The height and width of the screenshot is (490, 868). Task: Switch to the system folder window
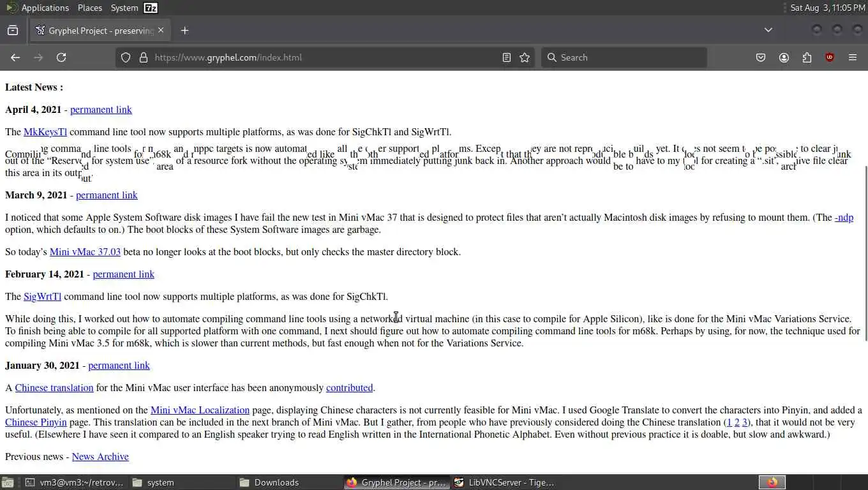pos(182,482)
